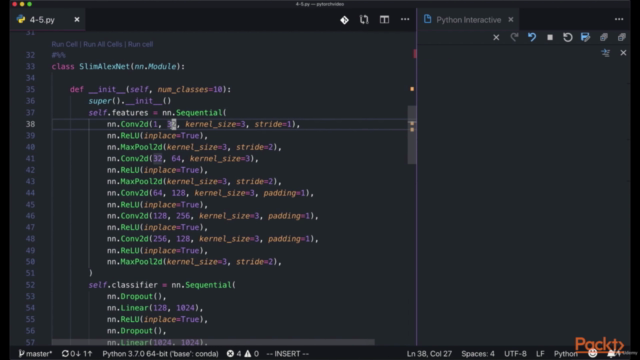The width and height of the screenshot is (640, 360).
Task: Click the expand all cells icon
Action: (x=604, y=38)
